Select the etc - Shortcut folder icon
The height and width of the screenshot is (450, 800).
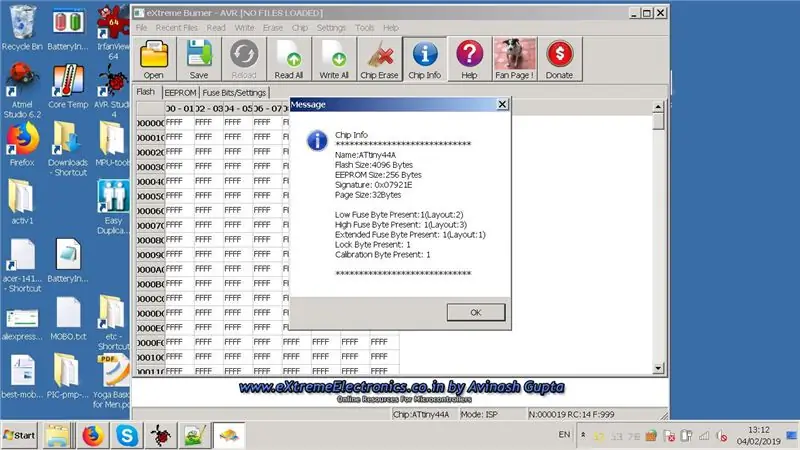[x=113, y=323]
